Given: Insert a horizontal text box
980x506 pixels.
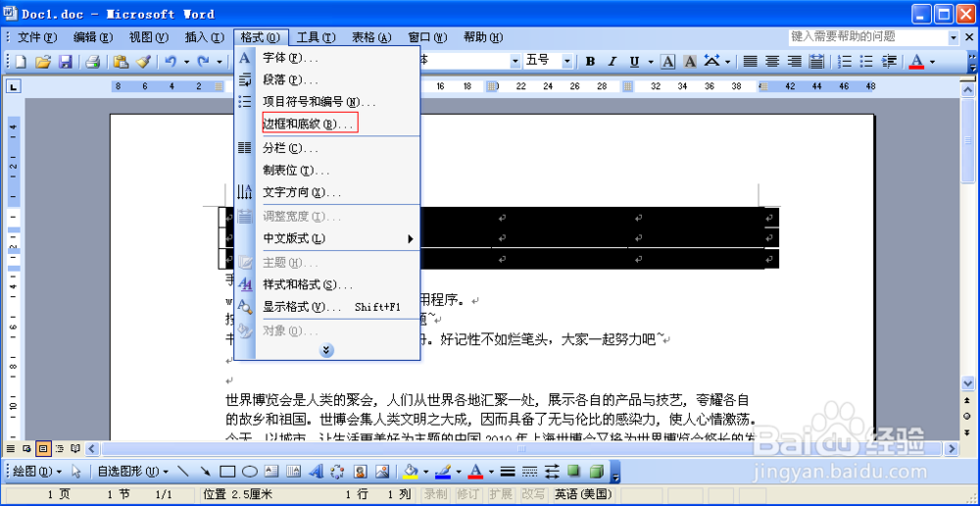Looking at the screenshot, I should coord(271,471).
